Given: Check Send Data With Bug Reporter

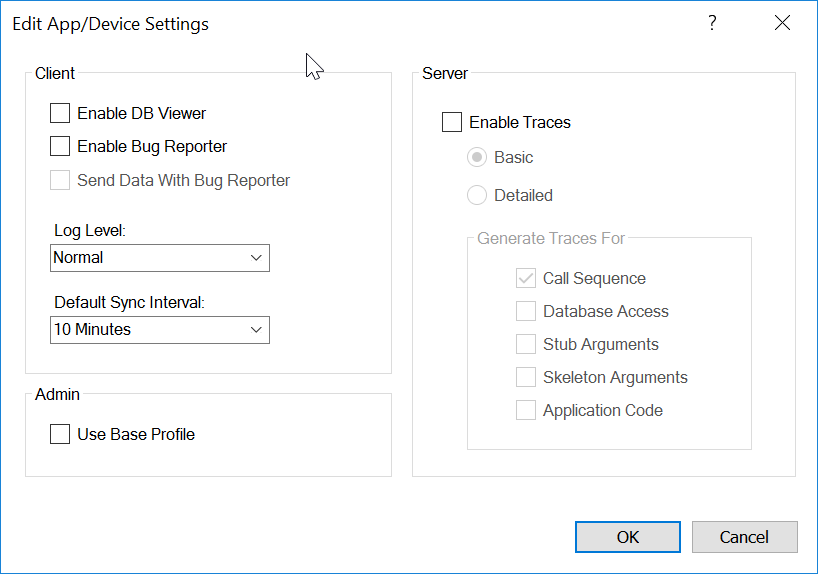Looking at the screenshot, I should (x=60, y=181).
